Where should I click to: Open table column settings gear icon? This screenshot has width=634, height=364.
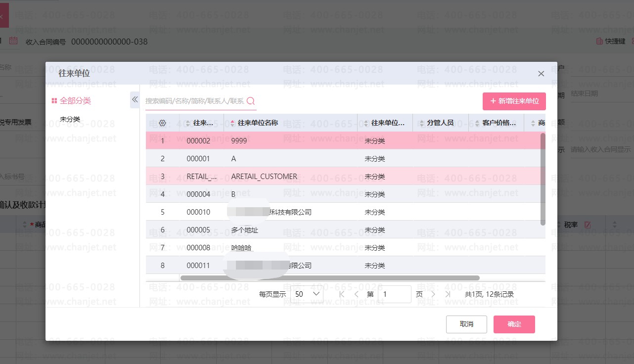[162, 123]
